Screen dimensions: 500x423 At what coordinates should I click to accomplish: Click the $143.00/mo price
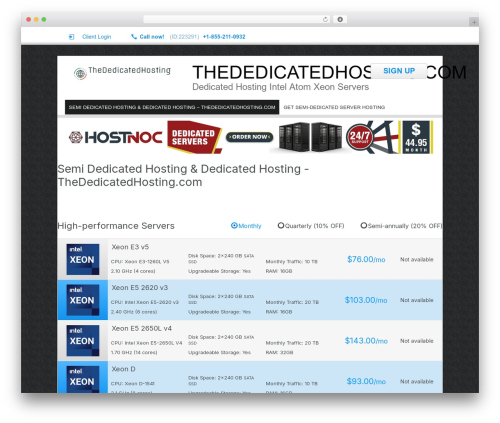click(366, 341)
